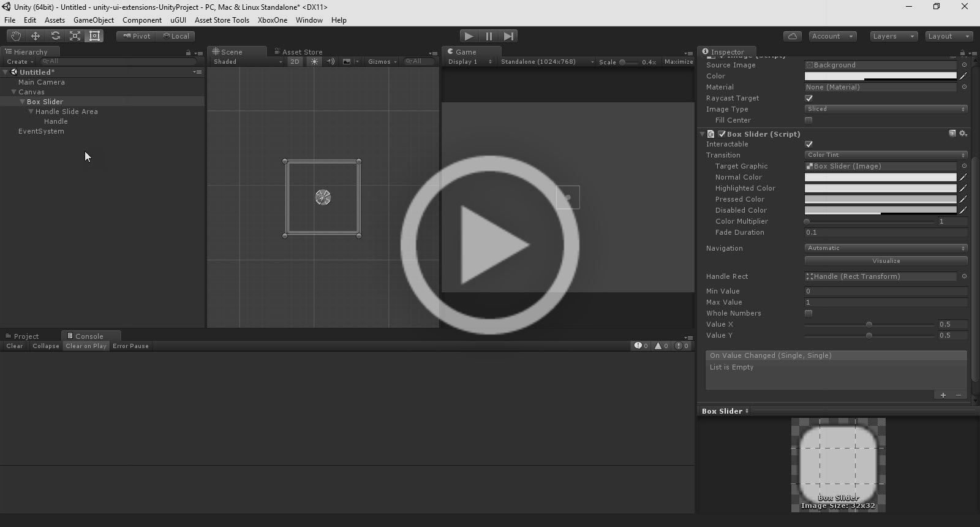Select the Scale tool
The height and width of the screenshot is (527, 980).
click(75, 36)
